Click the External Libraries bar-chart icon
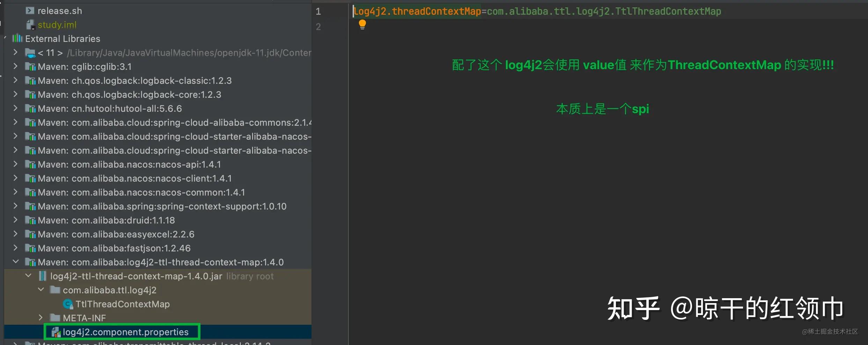868x345 pixels. (x=17, y=38)
